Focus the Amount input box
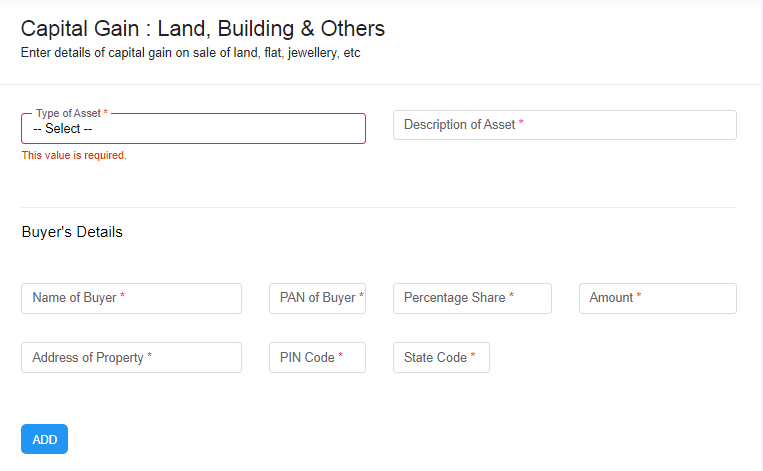The width and height of the screenshot is (763, 471). [657, 298]
